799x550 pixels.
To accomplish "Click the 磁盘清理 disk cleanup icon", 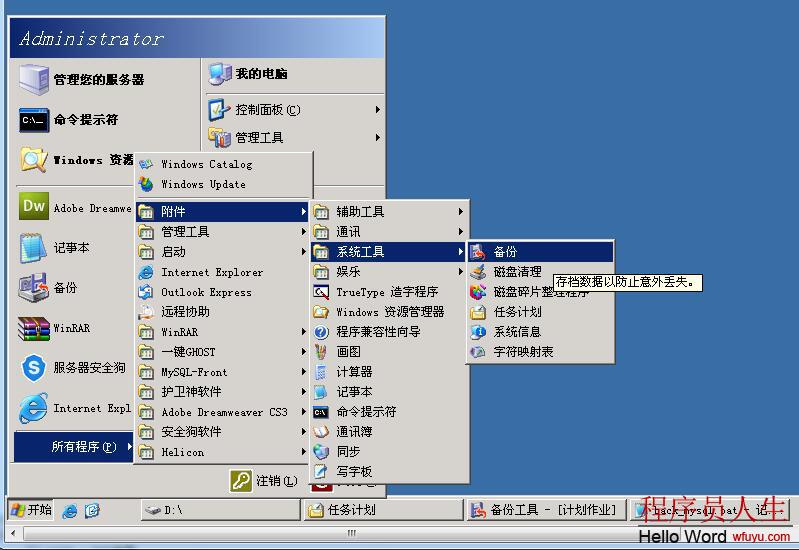I will (x=478, y=272).
